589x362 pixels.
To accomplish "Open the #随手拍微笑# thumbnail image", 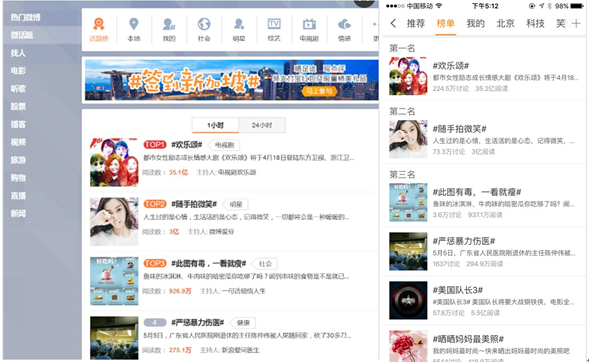I will [x=114, y=222].
